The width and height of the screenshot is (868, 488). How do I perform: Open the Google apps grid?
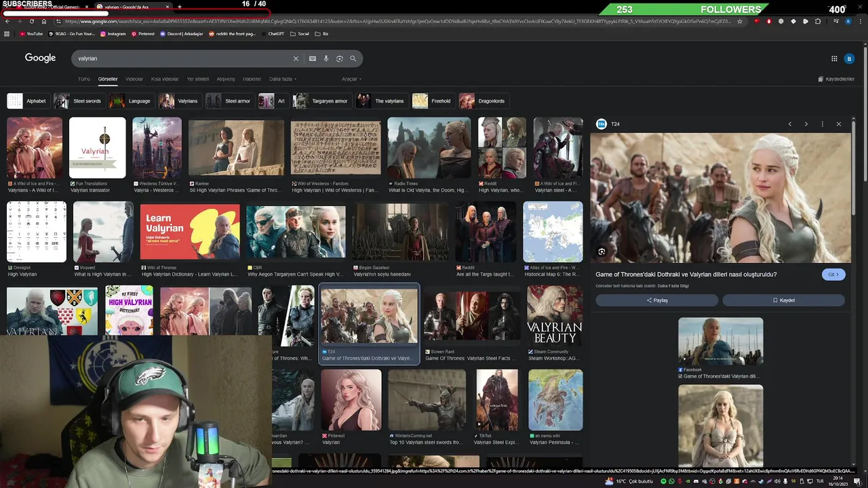[834, 59]
